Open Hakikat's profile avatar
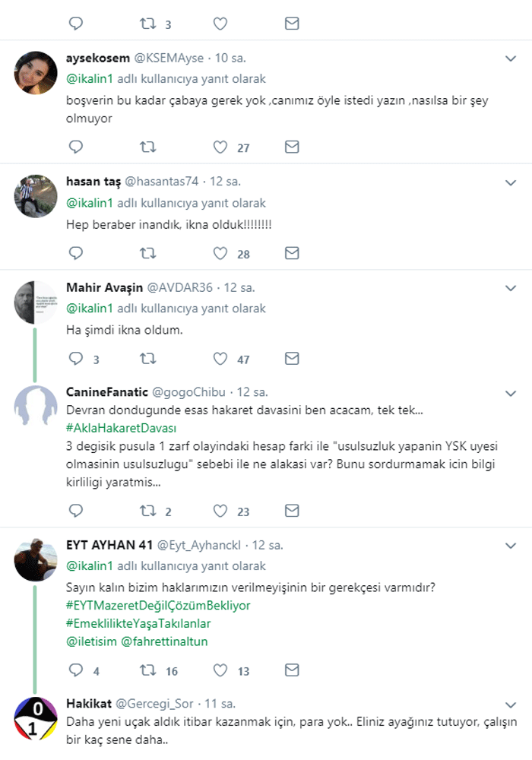 [36, 717]
